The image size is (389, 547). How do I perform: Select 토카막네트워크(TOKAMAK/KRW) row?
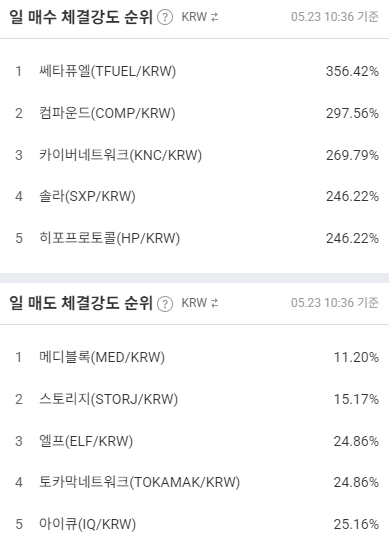click(194, 482)
